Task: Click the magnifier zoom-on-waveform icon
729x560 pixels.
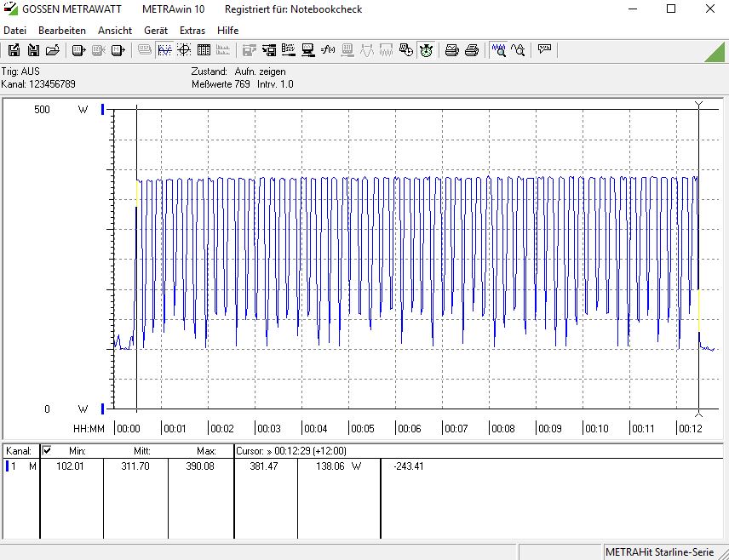Action: (x=499, y=50)
